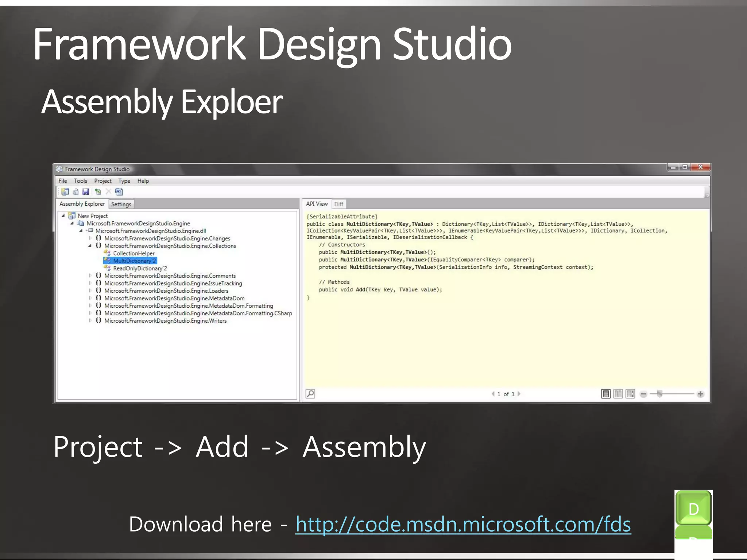Screen dimensions: 747x560
Task: Open the Settings tab
Action: 121,204
